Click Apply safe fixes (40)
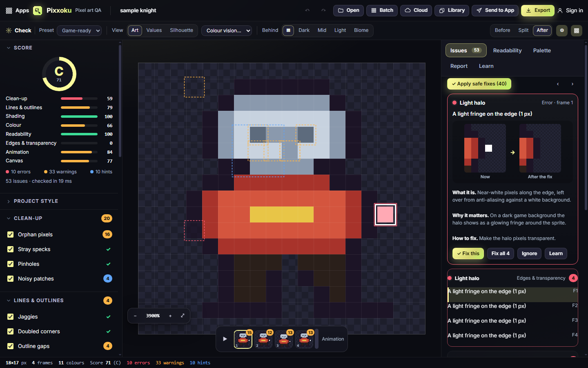This screenshot has width=588, height=368. (479, 84)
